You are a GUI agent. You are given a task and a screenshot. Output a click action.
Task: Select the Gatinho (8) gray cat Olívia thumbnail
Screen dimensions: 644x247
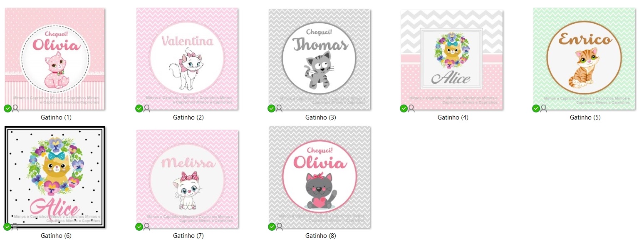320,177
